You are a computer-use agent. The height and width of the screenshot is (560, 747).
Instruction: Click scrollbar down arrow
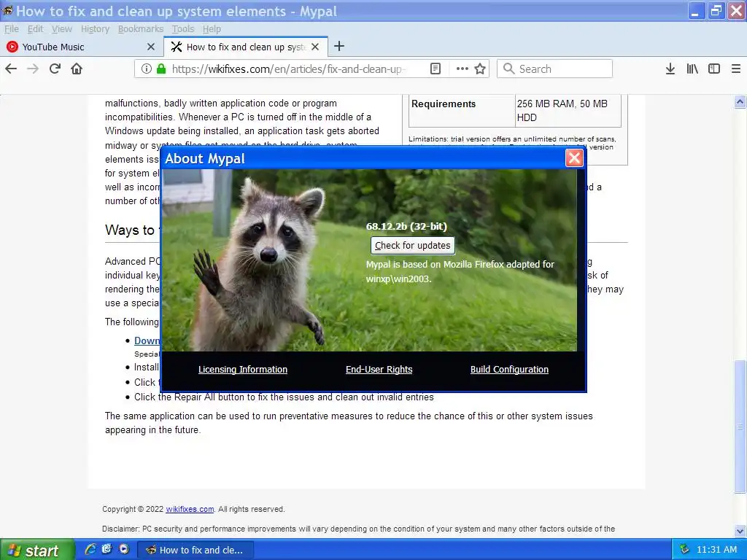(x=740, y=531)
